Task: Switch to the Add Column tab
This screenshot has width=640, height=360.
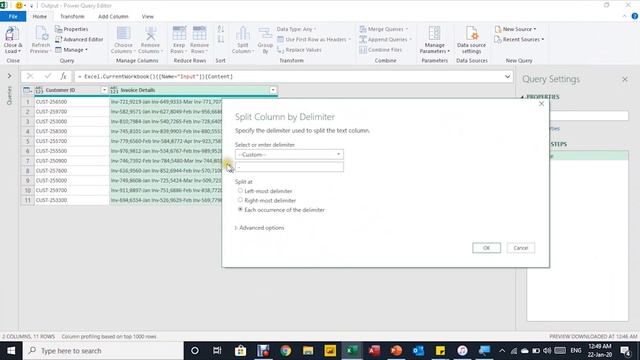Action: pos(113,16)
